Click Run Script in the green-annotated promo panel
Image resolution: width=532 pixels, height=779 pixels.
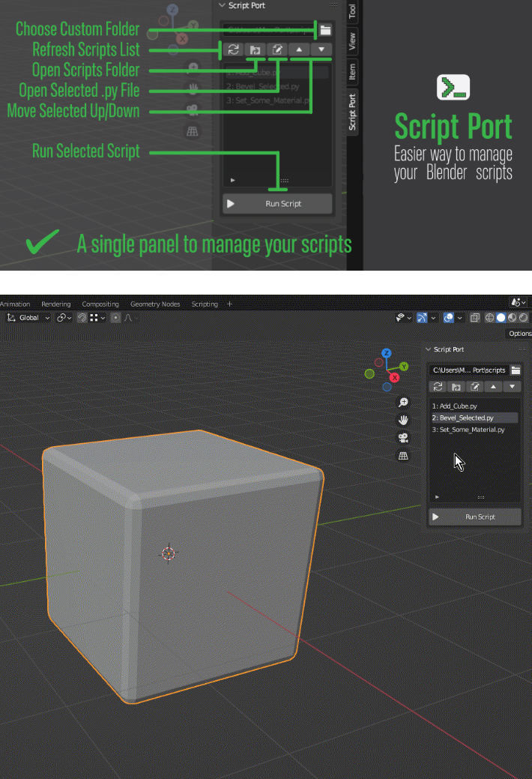(x=277, y=204)
